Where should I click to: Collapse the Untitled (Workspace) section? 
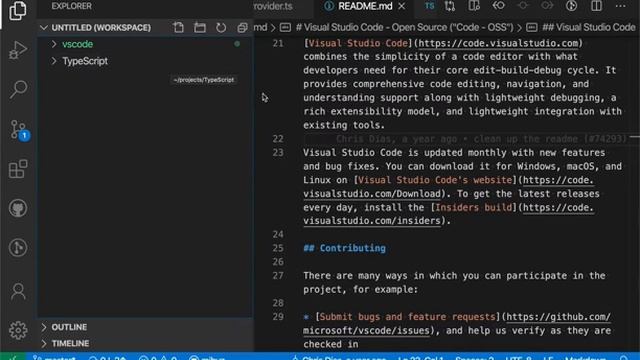[x=101, y=27]
